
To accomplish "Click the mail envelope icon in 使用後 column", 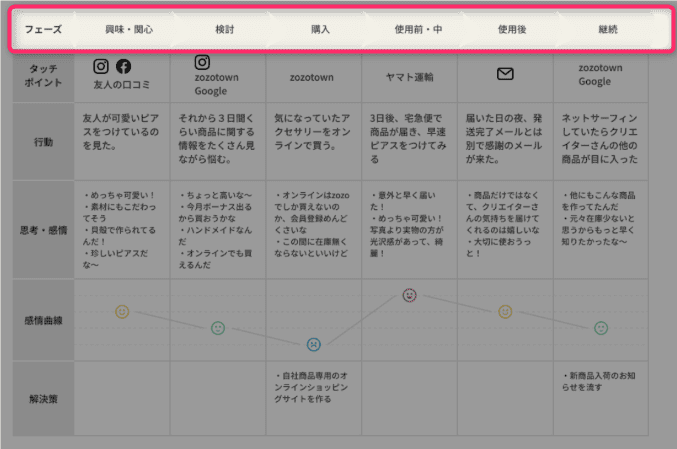I will (x=505, y=74).
